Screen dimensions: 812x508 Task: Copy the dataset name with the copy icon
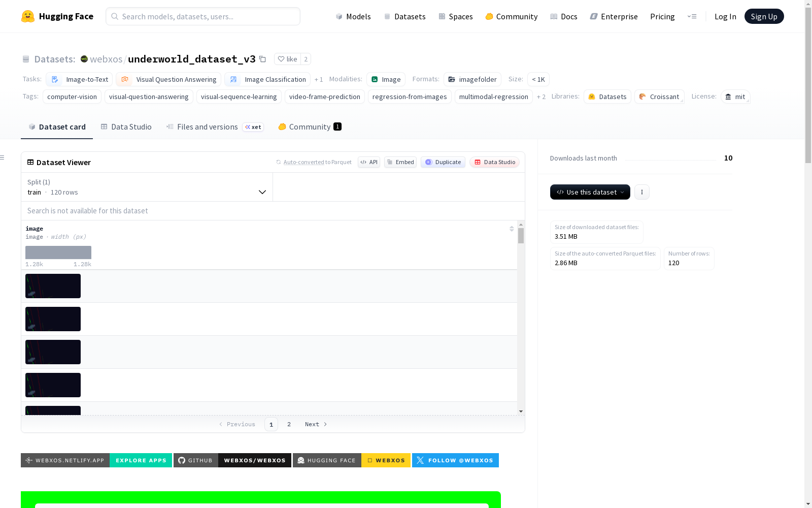(262, 59)
